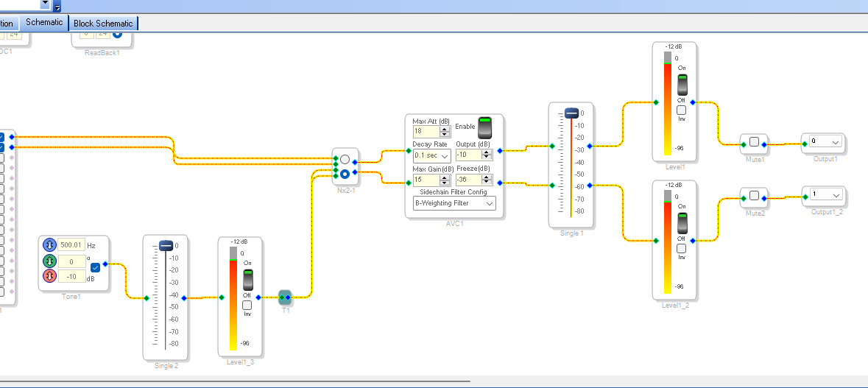
Task: Select the Level1_2 block label
Action: coord(674,305)
